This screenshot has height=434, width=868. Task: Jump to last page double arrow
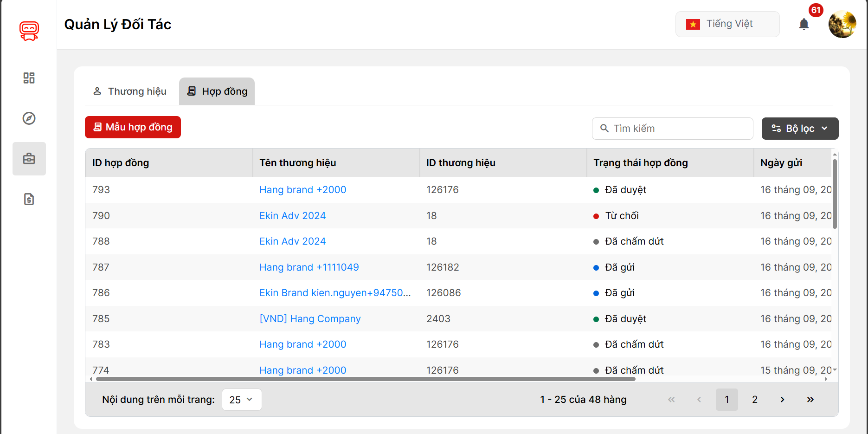[810, 400]
